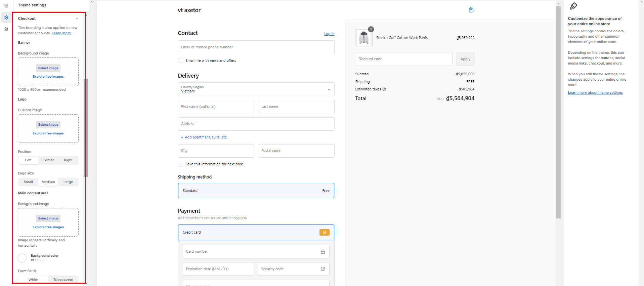Image resolution: width=644 pixels, height=286 pixels.
Task: Open the Sections panel icon in sidebar
Action: tap(6, 6)
